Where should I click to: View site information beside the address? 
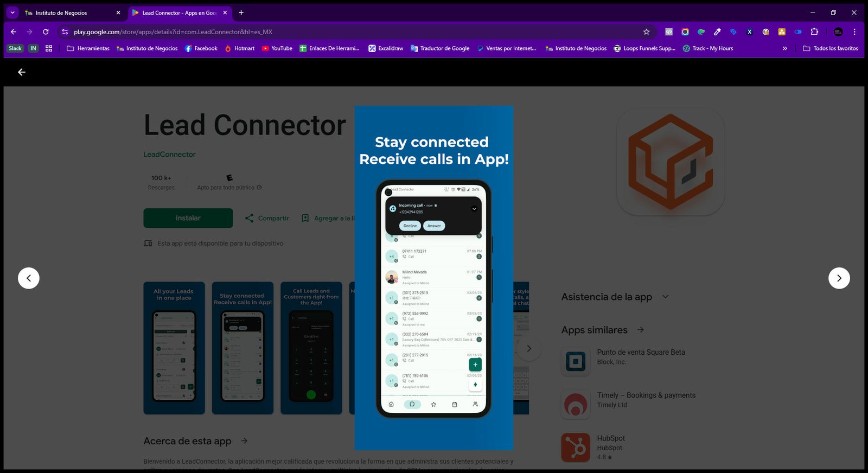click(65, 32)
